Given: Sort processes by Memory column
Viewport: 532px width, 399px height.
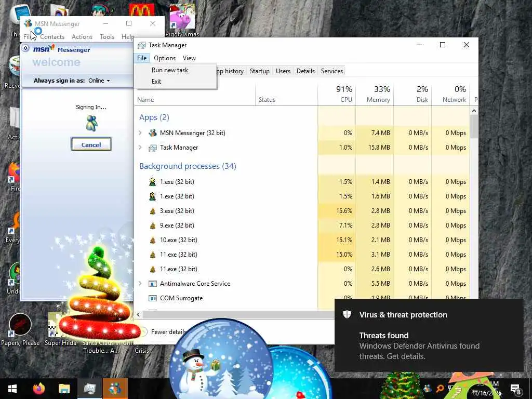Looking at the screenshot, I should 375,94.
